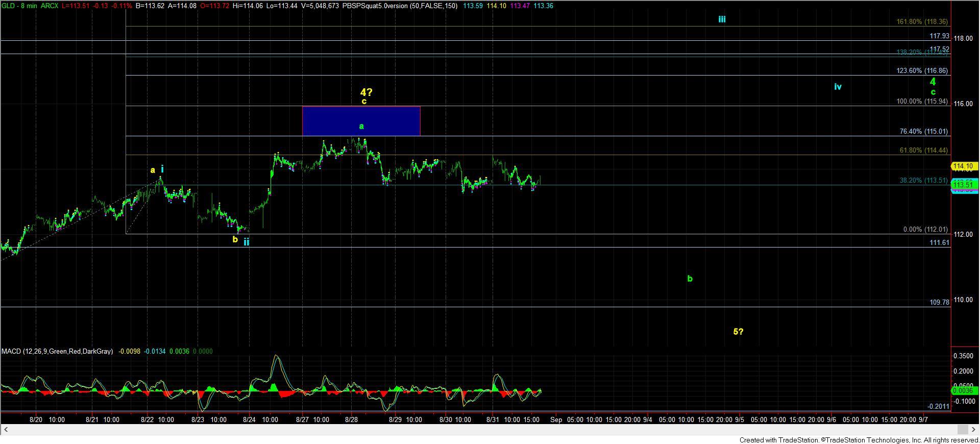Viewport: 980px width, 444px height.
Task: Select the cyan iv wave label
Action: pos(837,87)
